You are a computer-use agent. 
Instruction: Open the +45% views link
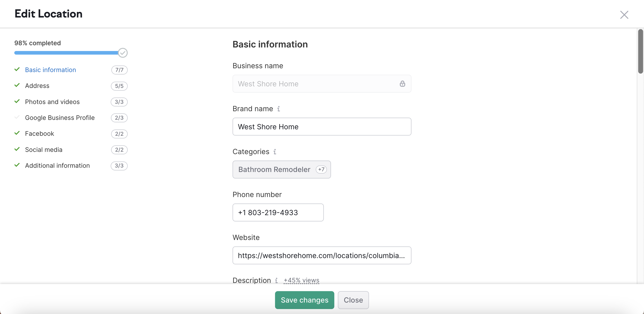(301, 280)
